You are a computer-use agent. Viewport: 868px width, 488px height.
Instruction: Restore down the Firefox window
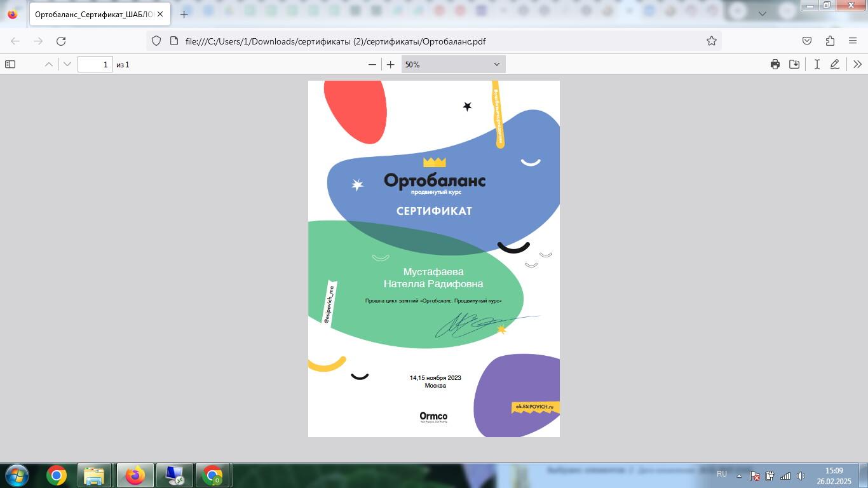827,6
